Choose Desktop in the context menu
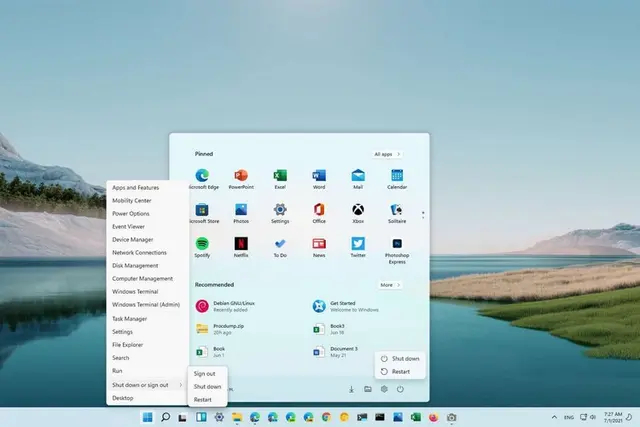Viewport: 640px width, 427px height. [122, 398]
